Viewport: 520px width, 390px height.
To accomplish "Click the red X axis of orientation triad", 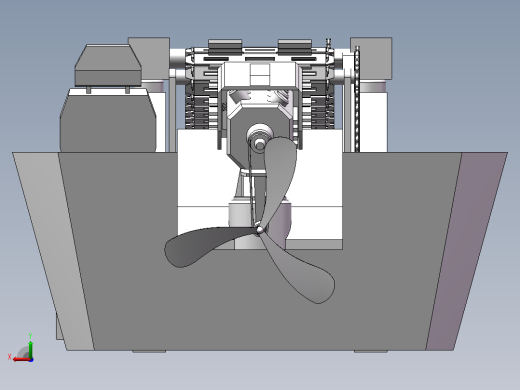I will pyautogui.click(x=21, y=359).
